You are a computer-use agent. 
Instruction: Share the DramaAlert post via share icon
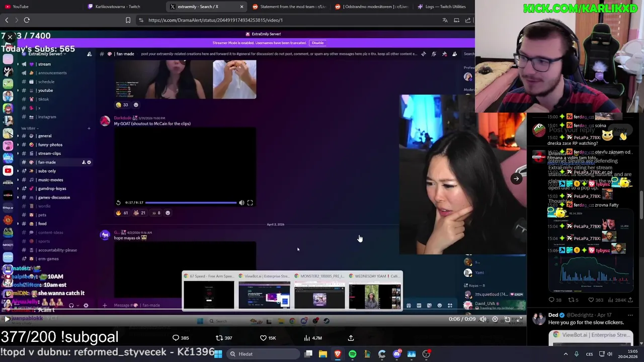tap(351, 338)
